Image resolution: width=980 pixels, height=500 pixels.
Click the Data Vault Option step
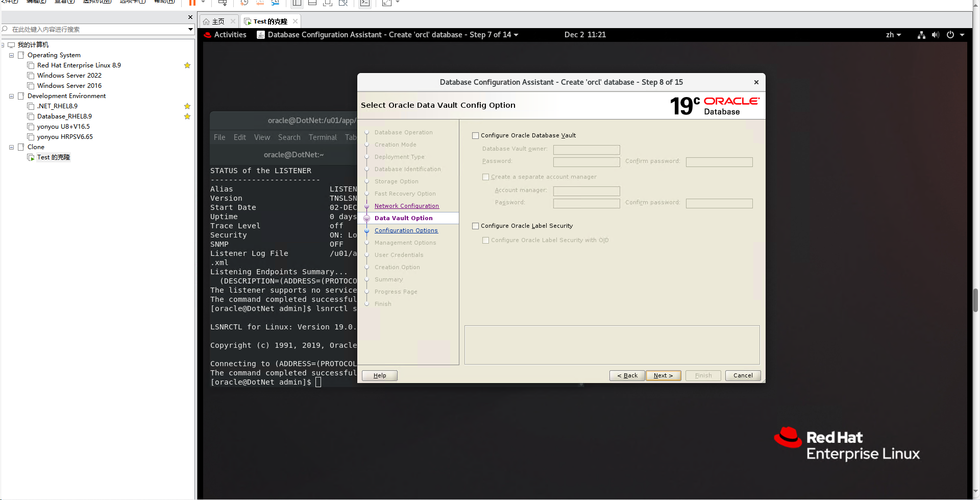click(x=403, y=218)
